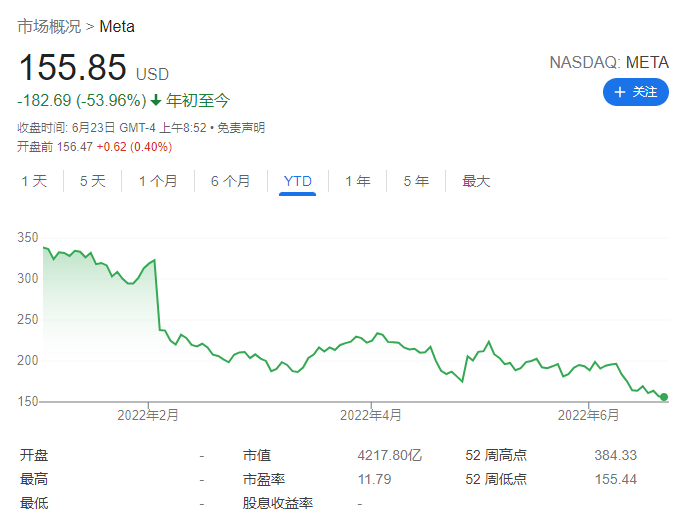693x515 pixels.
Task: Click the 155.85 price value
Action: coord(73,68)
